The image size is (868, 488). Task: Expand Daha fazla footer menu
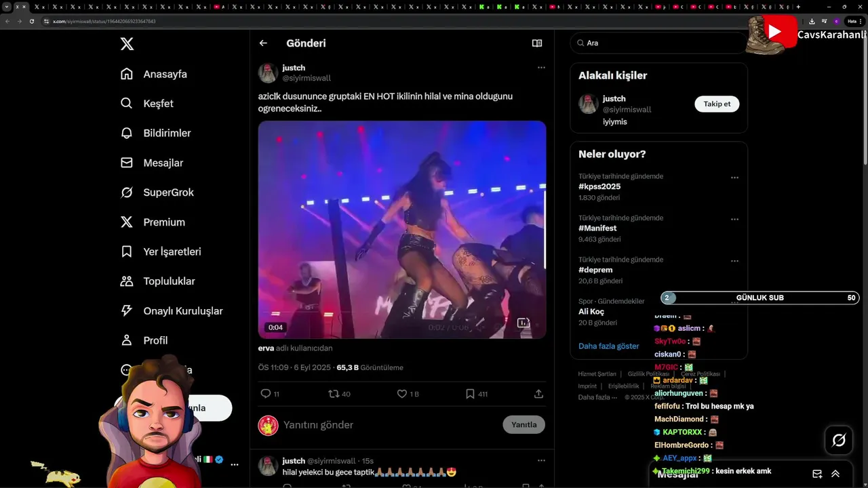pyautogui.click(x=597, y=397)
